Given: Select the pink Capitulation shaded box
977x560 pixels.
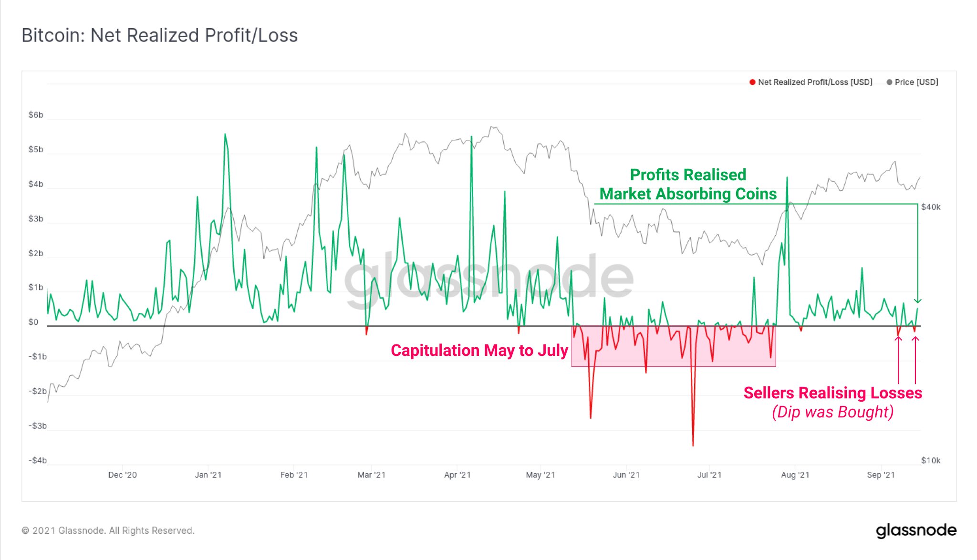Looking at the screenshot, I should 674,346.
